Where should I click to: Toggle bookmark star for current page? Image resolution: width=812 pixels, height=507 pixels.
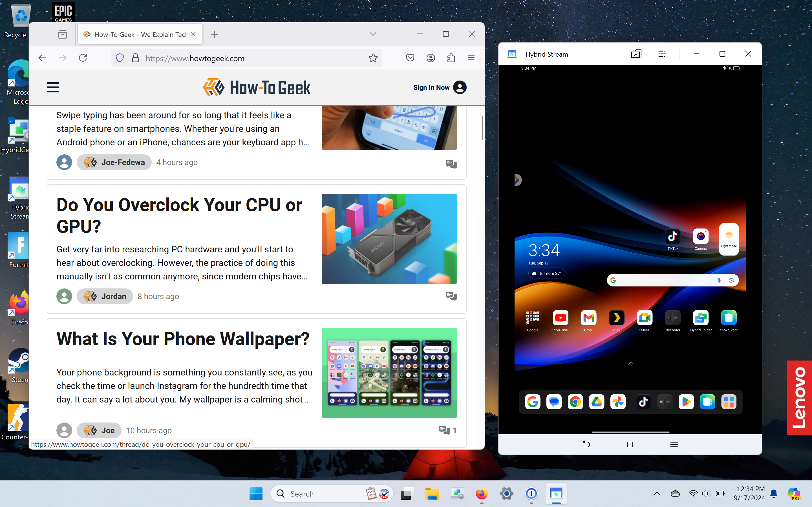tap(372, 58)
